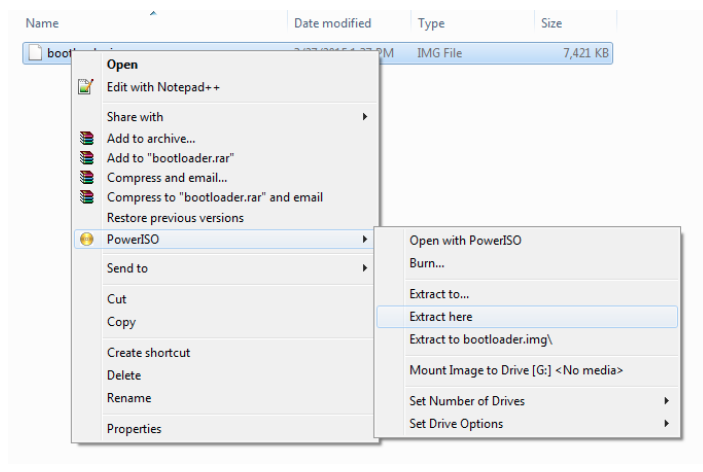Click WinRAR icon next to Add to "bootloader.rar"
This screenshot has width=703, height=472.
pos(86,158)
